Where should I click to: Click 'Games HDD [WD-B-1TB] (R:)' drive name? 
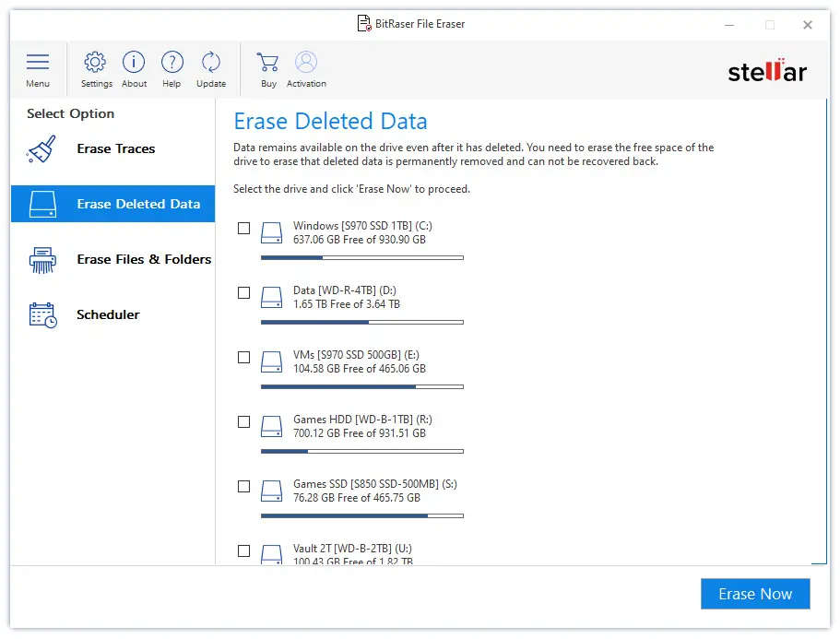(362, 420)
